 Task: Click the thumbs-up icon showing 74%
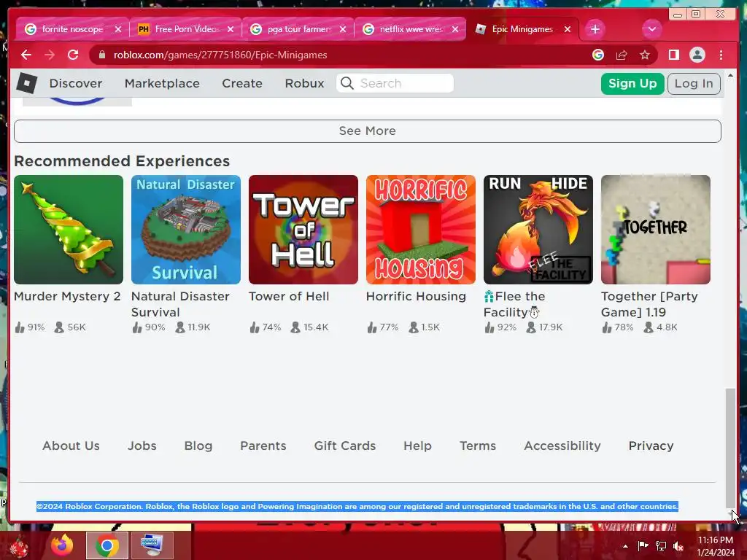[255, 327]
